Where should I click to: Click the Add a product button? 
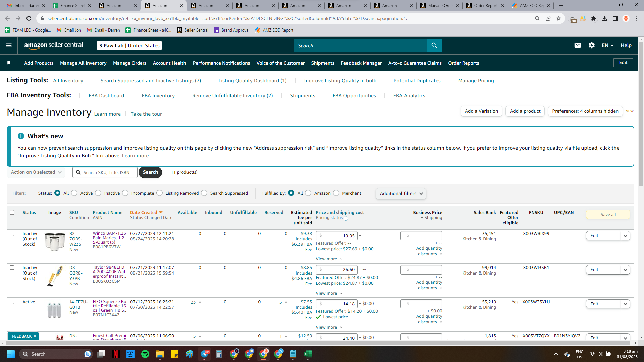click(x=525, y=111)
